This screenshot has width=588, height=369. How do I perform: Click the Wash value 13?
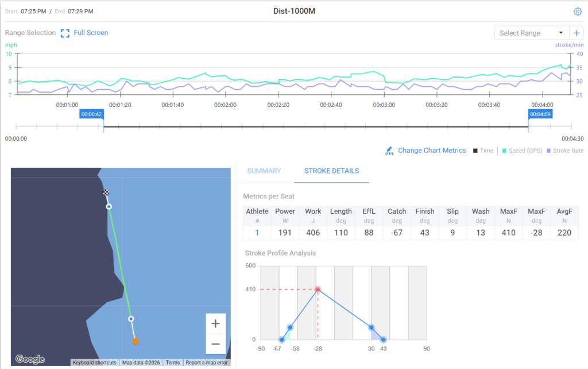481,233
